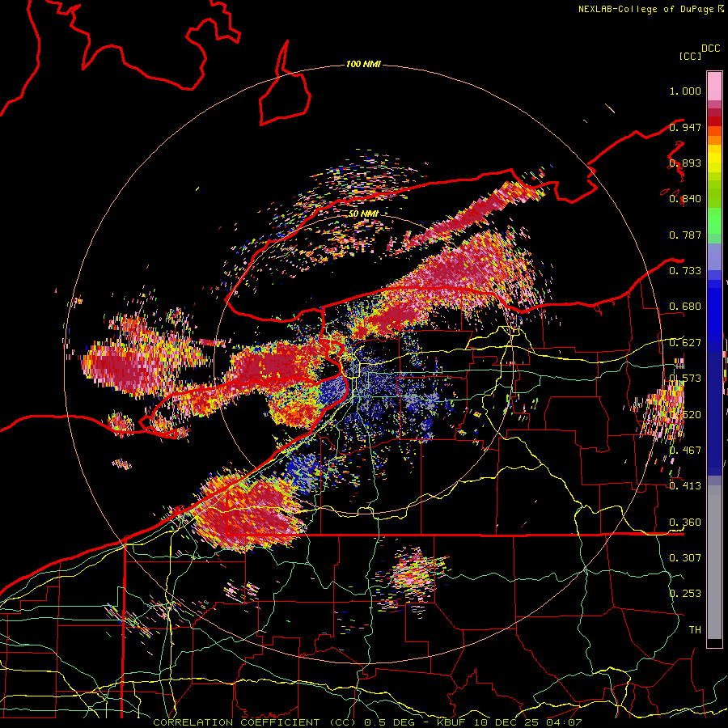The width and height of the screenshot is (728, 728).
Task: Click the 0.893 scale value
Action: tap(685, 163)
